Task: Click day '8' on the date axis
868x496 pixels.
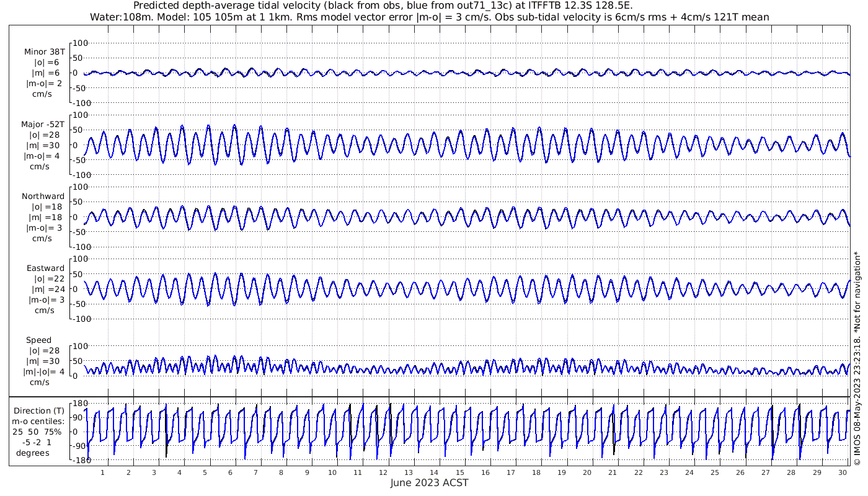Action: [x=281, y=472]
